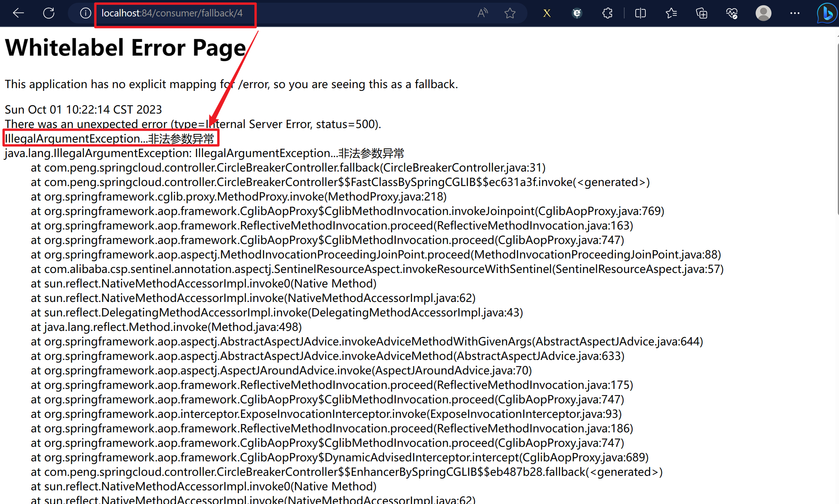Click the 'invokeJoinpoint(CglibAopProxy.java:769)' stack line
Image resolution: width=839 pixels, height=504 pixels.
[x=348, y=211]
